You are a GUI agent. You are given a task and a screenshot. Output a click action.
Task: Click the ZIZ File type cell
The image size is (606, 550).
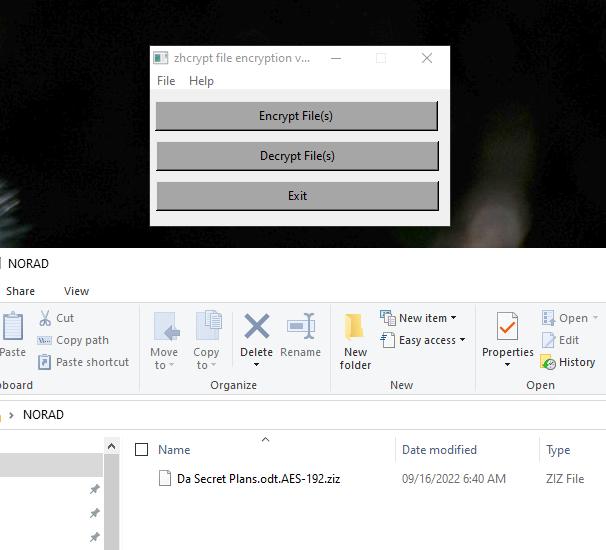565,479
